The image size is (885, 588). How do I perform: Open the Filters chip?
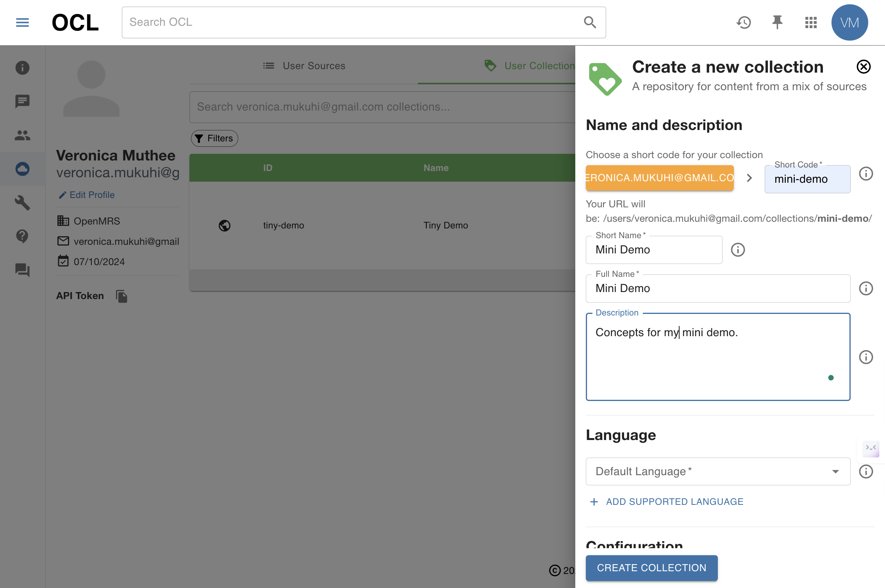(x=214, y=138)
